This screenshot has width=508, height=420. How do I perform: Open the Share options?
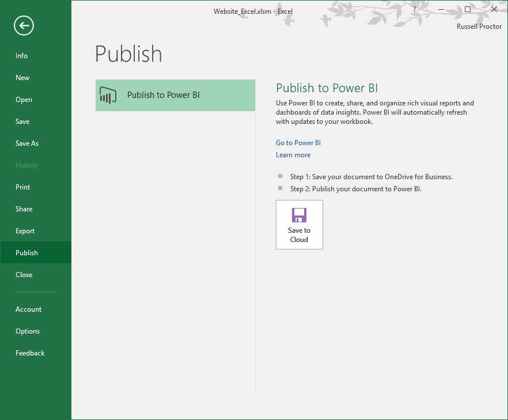pos(36,209)
